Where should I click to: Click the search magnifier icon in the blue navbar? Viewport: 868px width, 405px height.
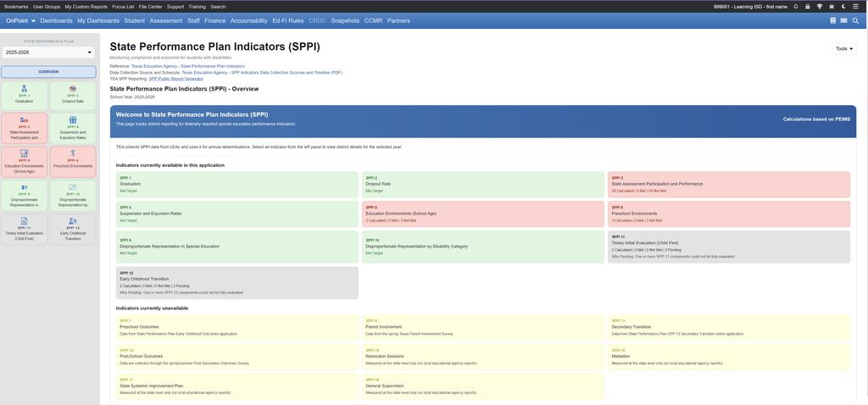click(855, 20)
